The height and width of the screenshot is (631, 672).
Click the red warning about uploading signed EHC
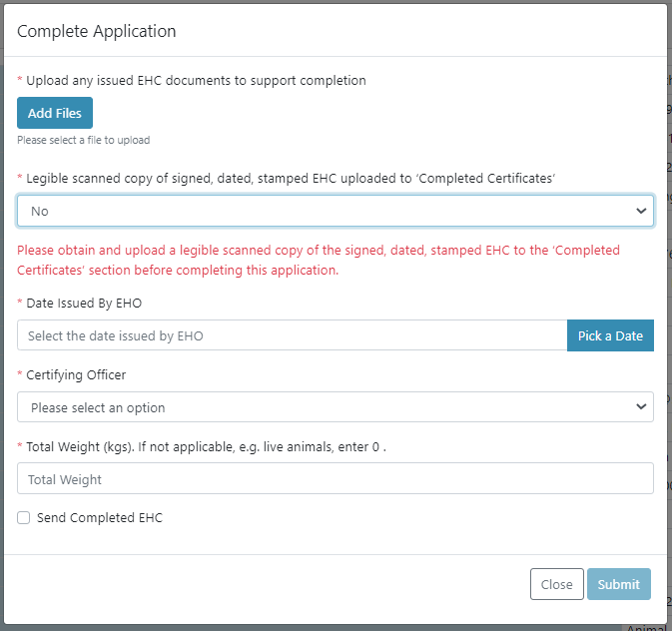(x=319, y=261)
